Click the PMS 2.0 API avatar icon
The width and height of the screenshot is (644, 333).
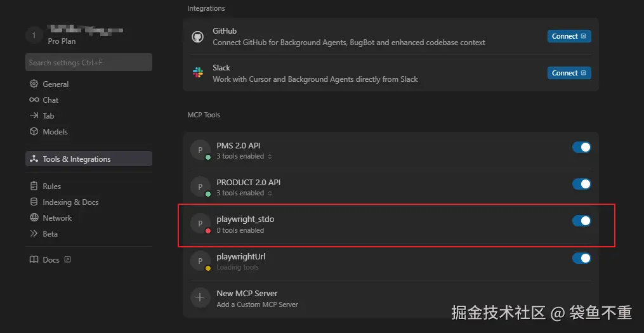200,150
